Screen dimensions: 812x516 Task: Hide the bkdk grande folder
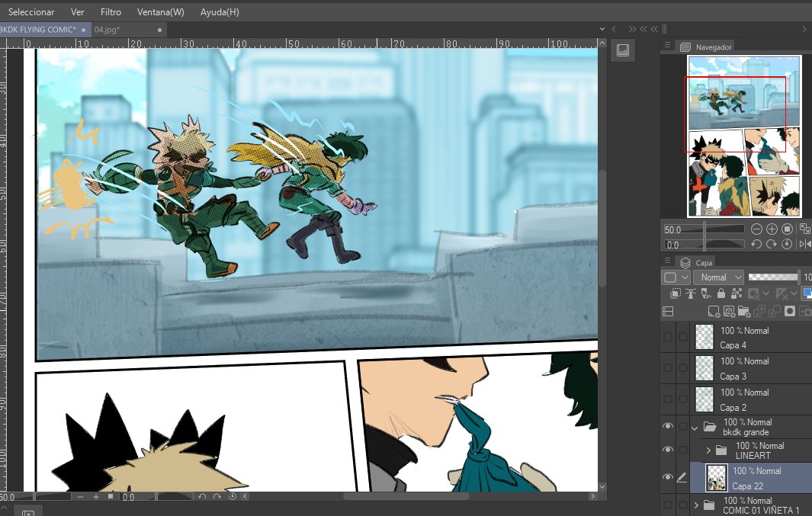[668, 426]
